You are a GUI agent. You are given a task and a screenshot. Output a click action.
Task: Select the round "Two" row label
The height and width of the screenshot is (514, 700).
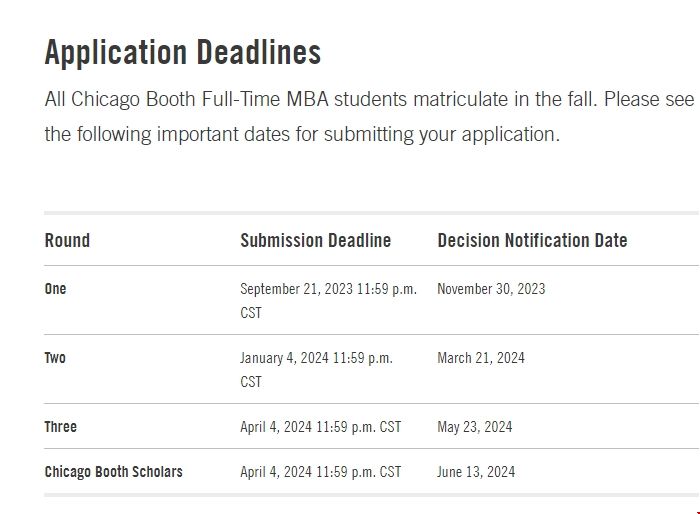[55, 358]
